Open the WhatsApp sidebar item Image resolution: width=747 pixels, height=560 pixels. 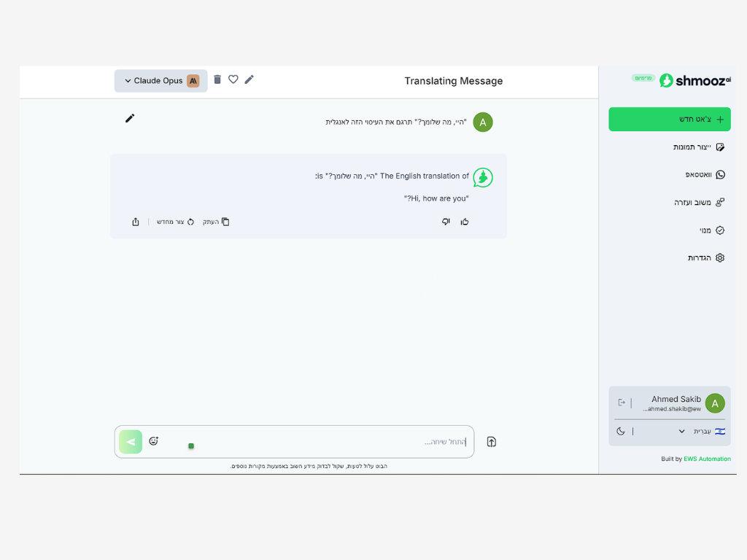coord(705,175)
